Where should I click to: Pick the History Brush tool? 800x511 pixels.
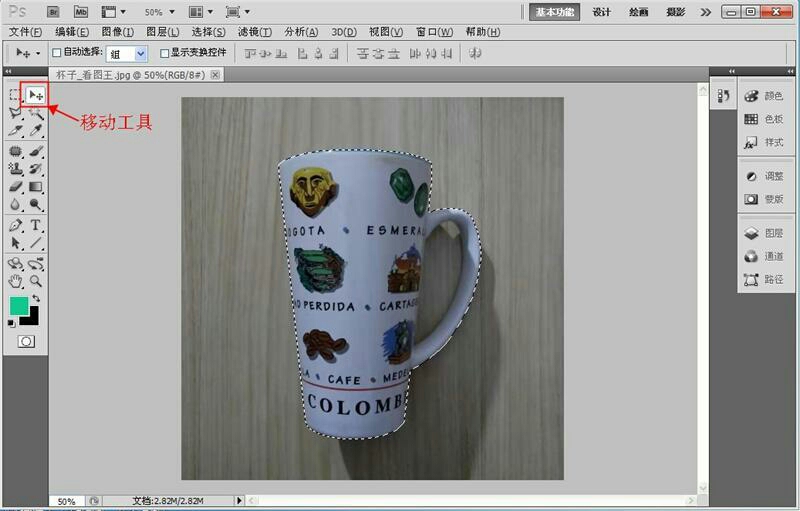(36, 169)
